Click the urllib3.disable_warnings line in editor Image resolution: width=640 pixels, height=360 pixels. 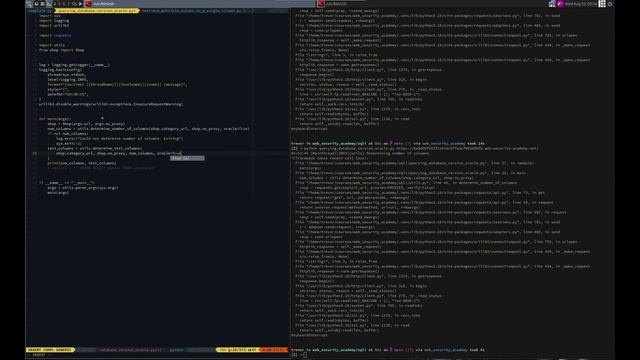click(111, 104)
